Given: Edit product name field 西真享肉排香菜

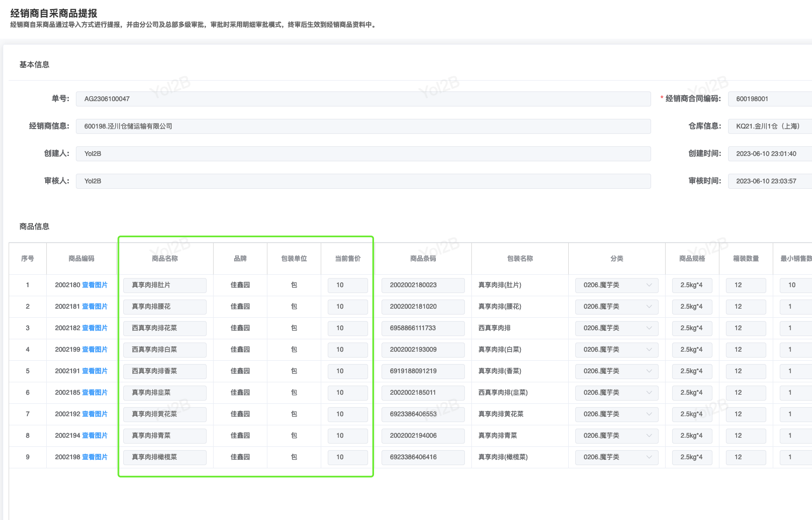Looking at the screenshot, I should (x=165, y=371).
